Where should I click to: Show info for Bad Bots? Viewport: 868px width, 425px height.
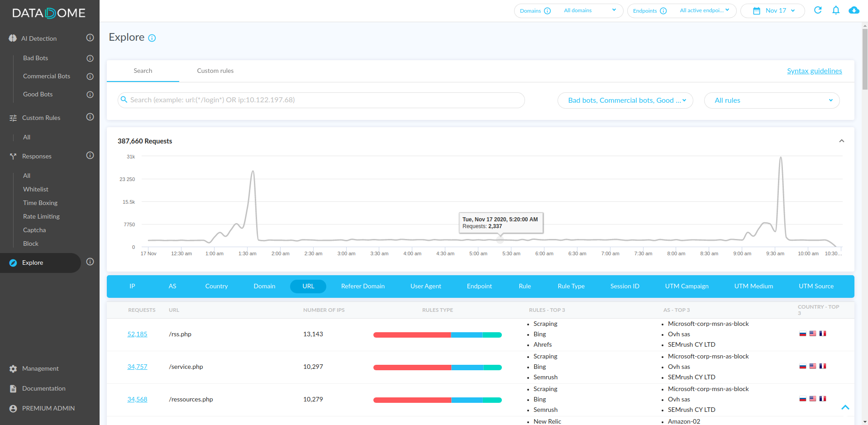90,58
